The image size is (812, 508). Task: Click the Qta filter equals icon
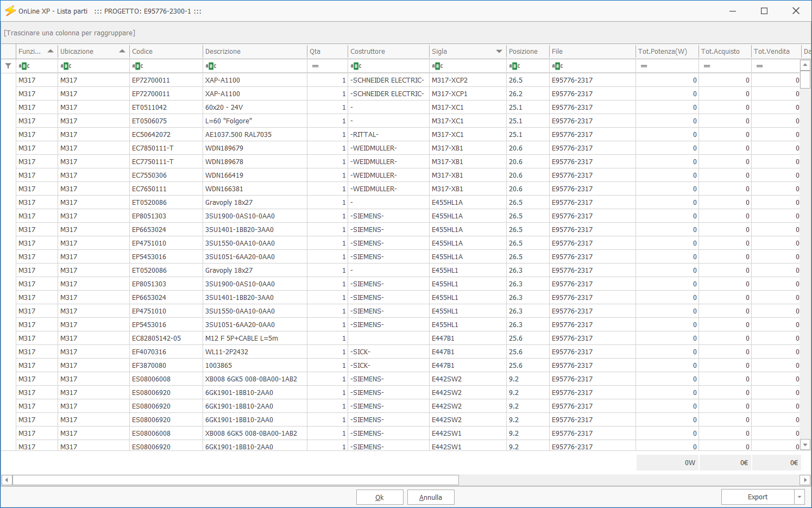(x=315, y=66)
